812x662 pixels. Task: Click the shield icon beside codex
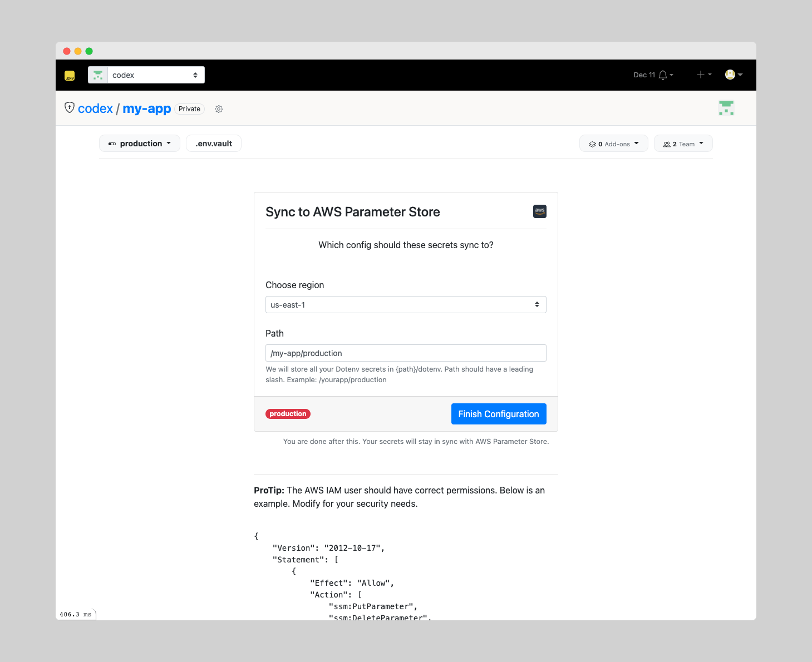[70, 107]
